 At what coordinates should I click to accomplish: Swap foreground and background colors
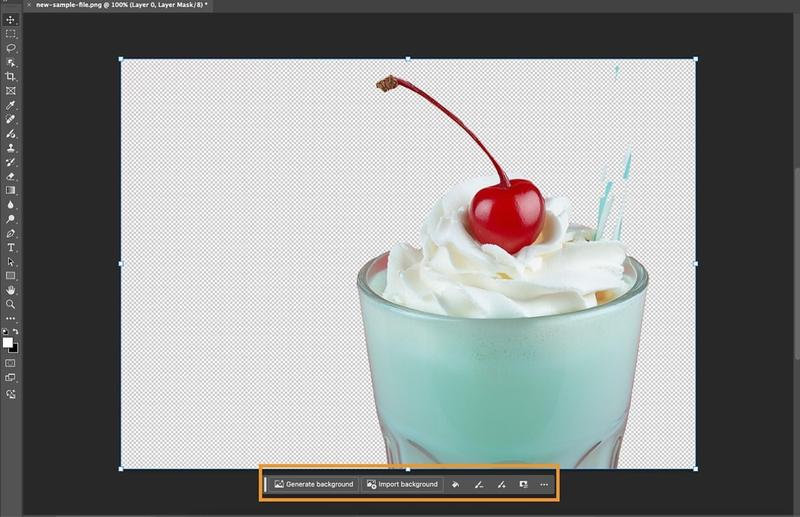15,332
